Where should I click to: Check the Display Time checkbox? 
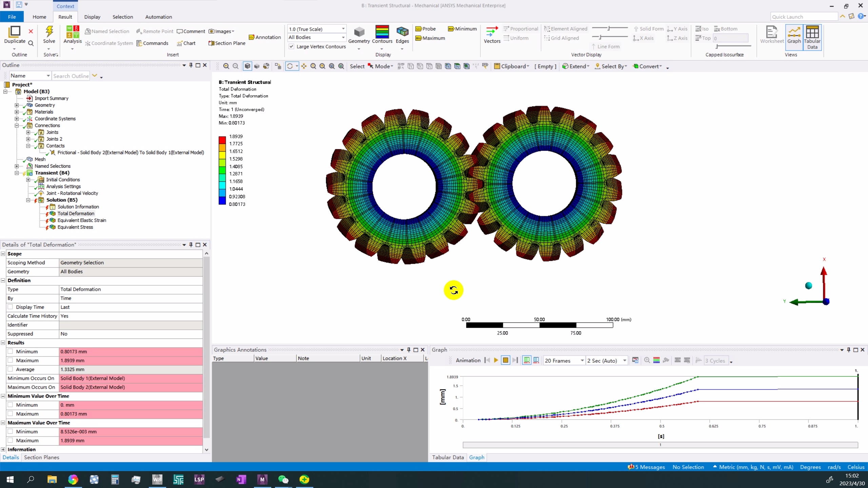point(11,307)
